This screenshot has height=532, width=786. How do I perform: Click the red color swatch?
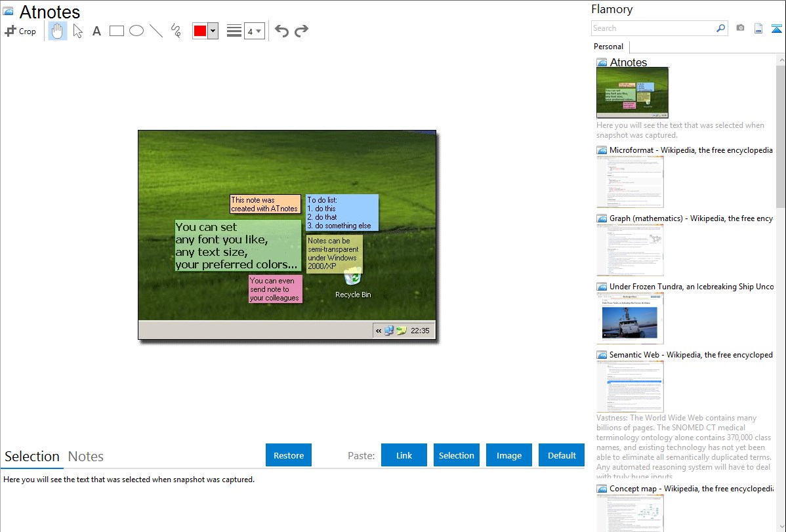[200, 31]
